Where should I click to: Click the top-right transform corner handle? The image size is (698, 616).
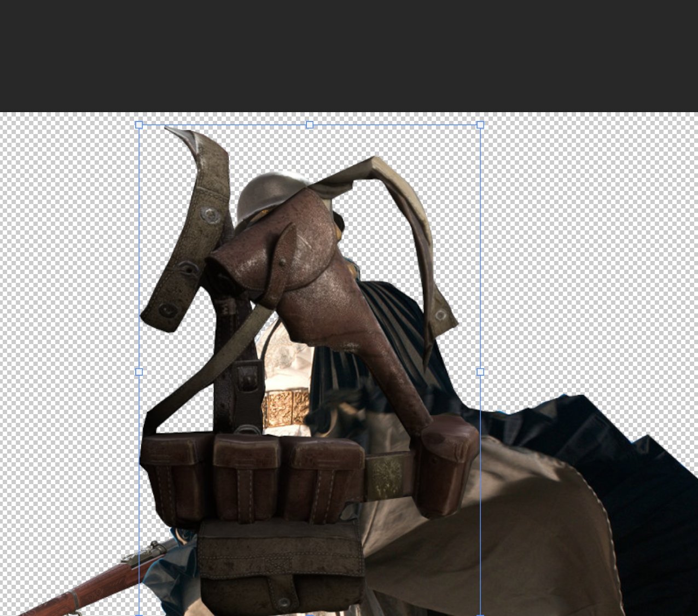click(480, 125)
